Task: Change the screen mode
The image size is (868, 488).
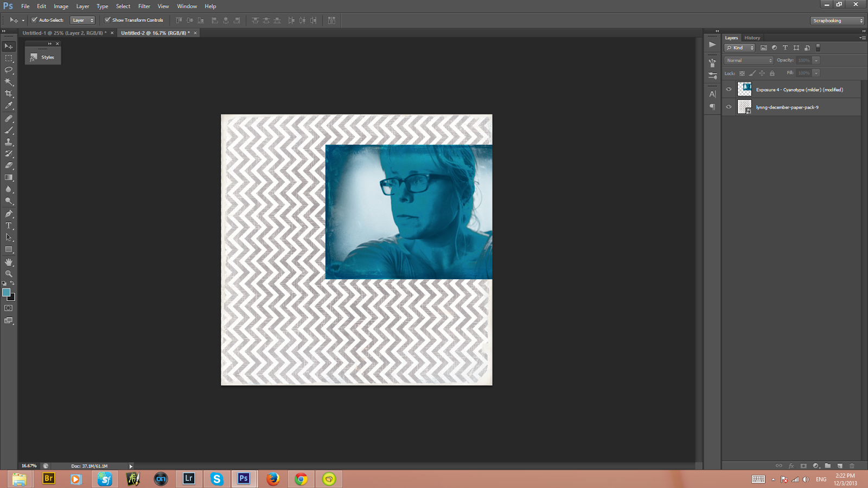Action: click(x=9, y=321)
